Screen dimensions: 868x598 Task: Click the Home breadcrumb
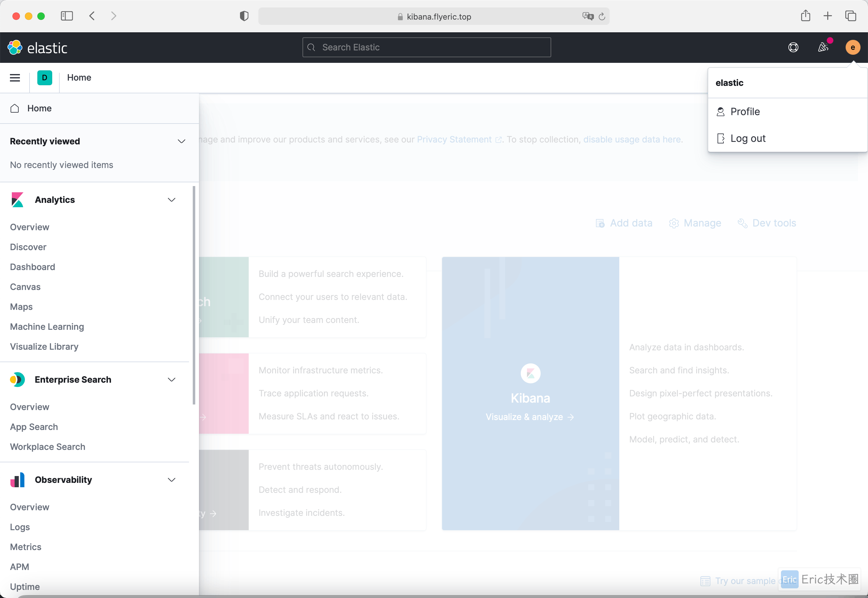point(79,77)
